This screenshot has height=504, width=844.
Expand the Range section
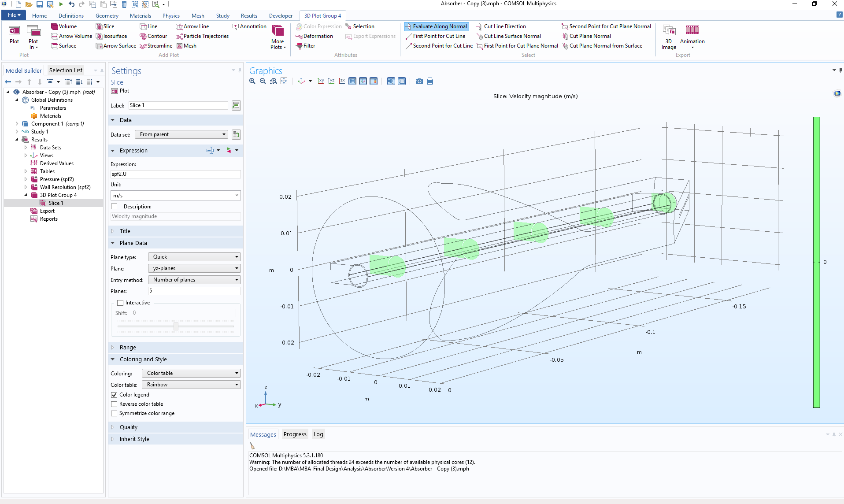coord(128,347)
